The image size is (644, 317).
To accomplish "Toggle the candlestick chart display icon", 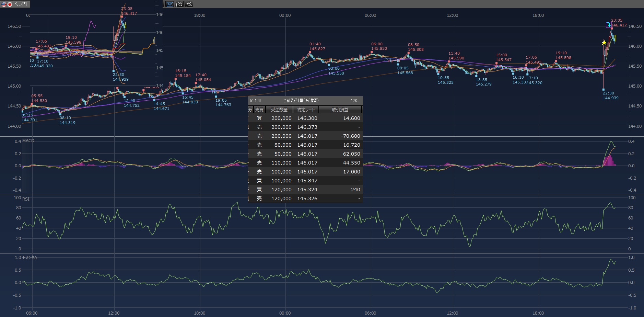I will (169, 4).
